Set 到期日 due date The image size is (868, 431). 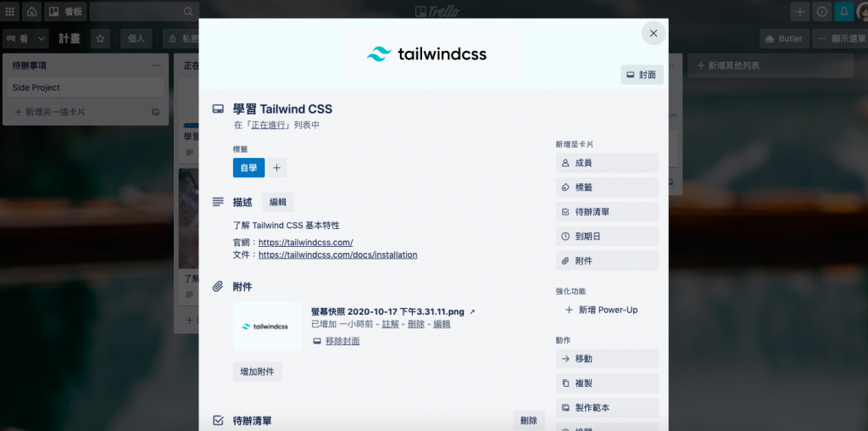pos(607,236)
